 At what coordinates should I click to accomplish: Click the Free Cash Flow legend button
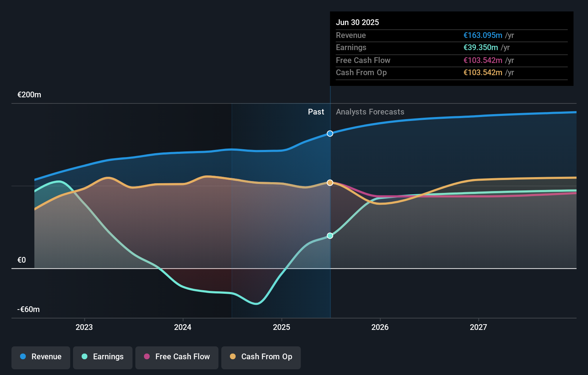point(177,357)
